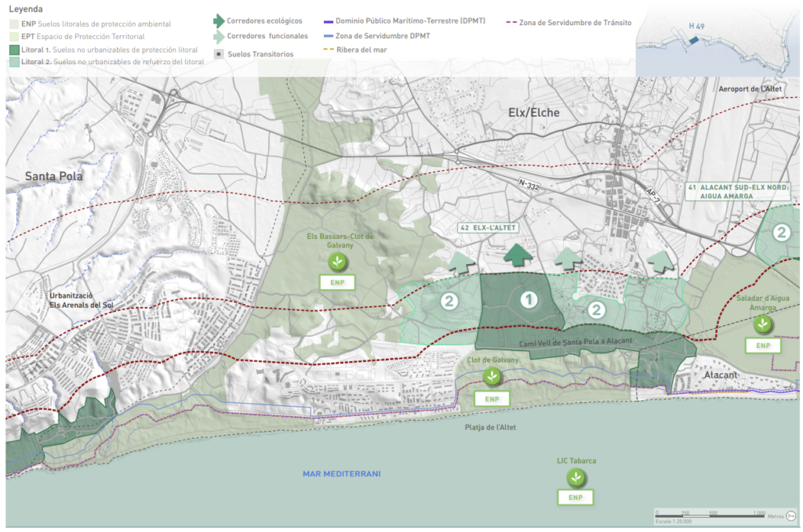Viewport: 803px width, 532px height.
Task: Click the dark green ecological corridor arrow on map
Action: tap(517, 255)
